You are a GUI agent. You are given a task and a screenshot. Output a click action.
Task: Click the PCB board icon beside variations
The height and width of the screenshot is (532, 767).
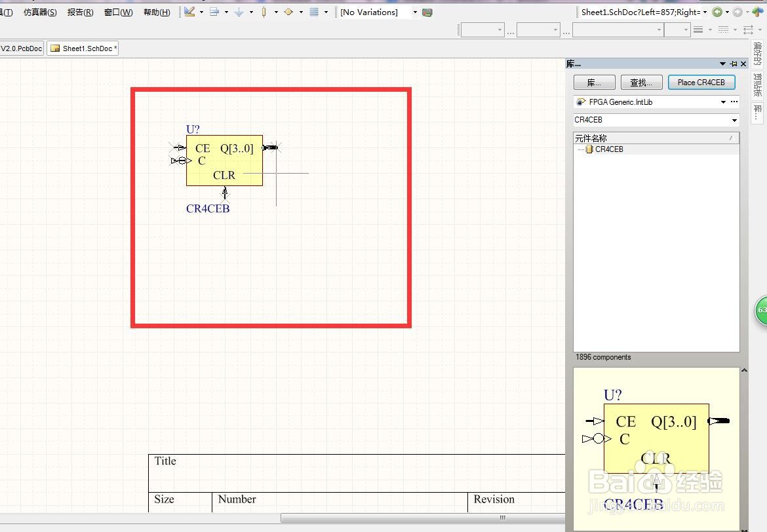point(427,12)
